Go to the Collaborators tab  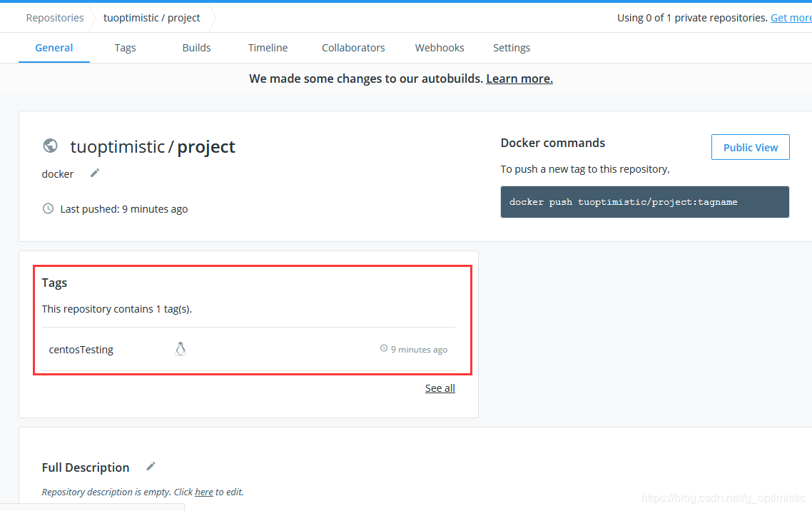click(x=353, y=48)
